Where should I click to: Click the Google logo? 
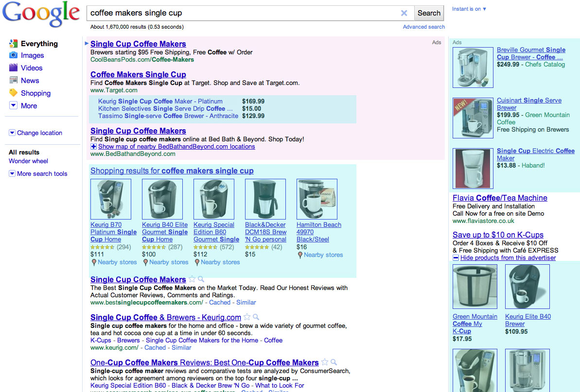[x=41, y=14]
